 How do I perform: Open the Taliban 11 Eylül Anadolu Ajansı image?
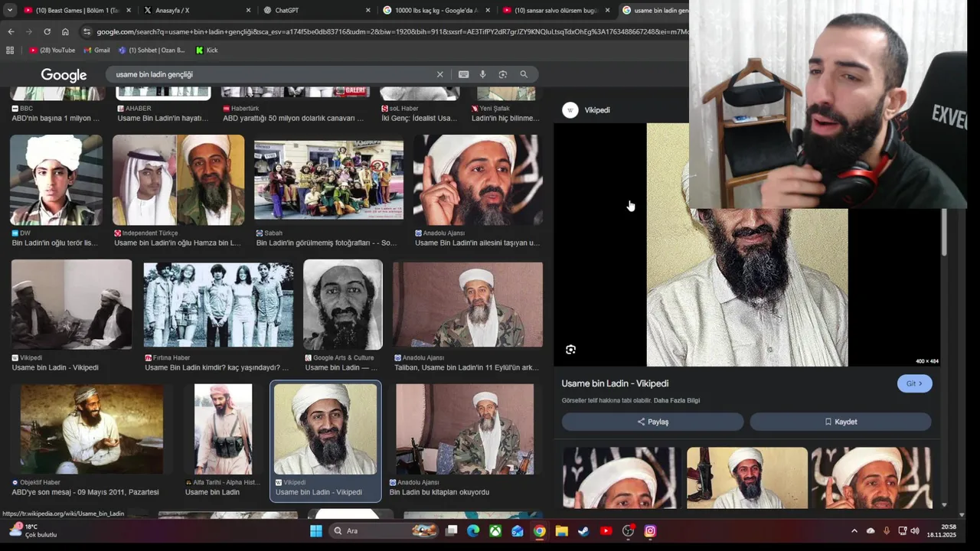coord(468,305)
